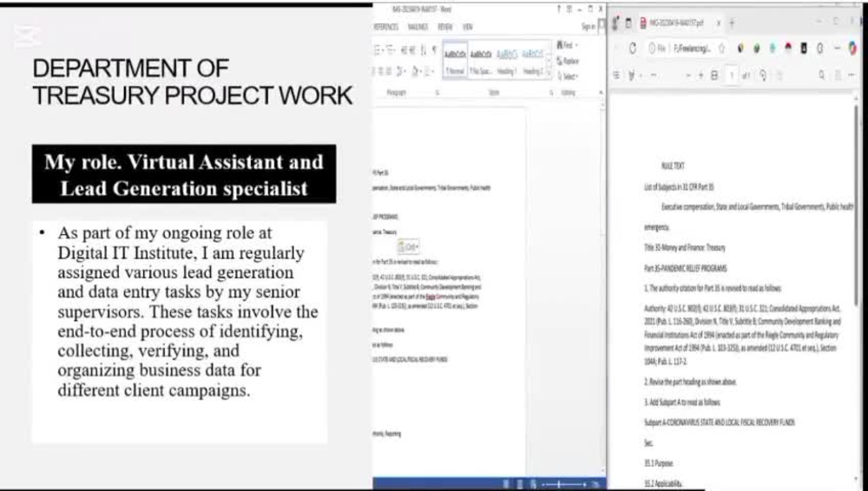Open the Borders dropdown in Word
Image resolution: width=868 pixels, height=491 pixels.
431,71
